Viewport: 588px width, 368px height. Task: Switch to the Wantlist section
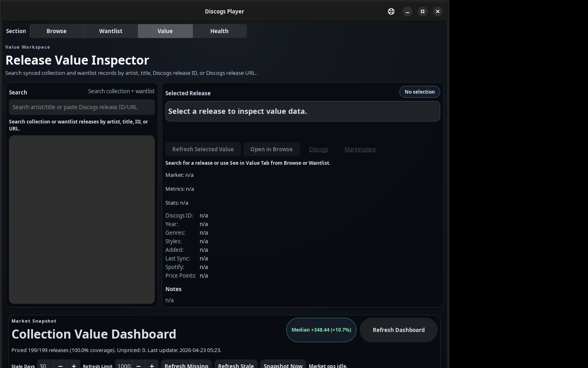[111, 31]
